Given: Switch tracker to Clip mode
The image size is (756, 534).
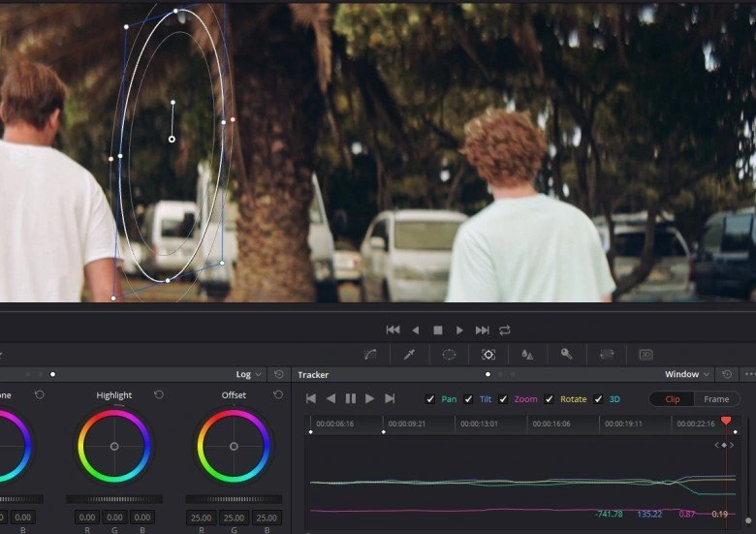Looking at the screenshot, I should pyautogui.click(x=672, y=399).
